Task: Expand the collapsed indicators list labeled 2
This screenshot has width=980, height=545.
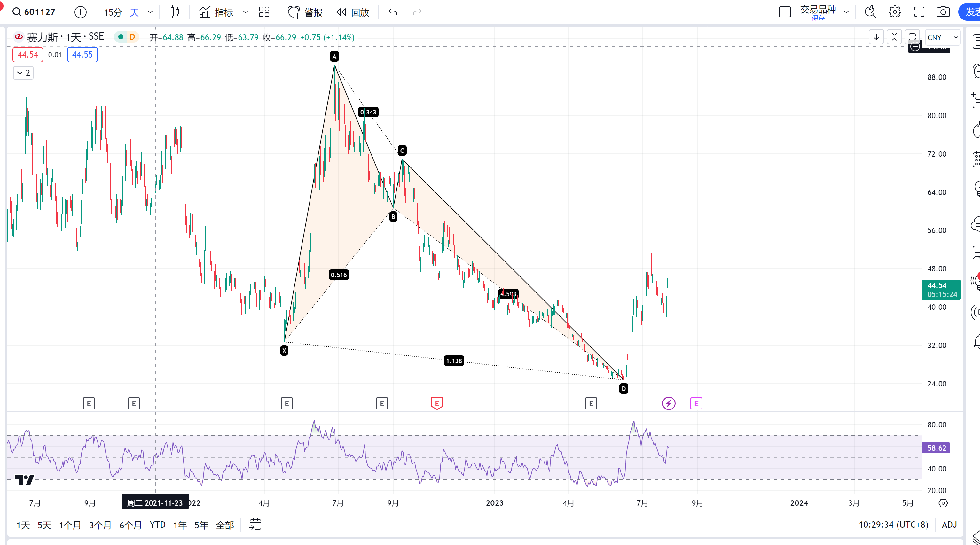Action: click(x=24, y=73)
